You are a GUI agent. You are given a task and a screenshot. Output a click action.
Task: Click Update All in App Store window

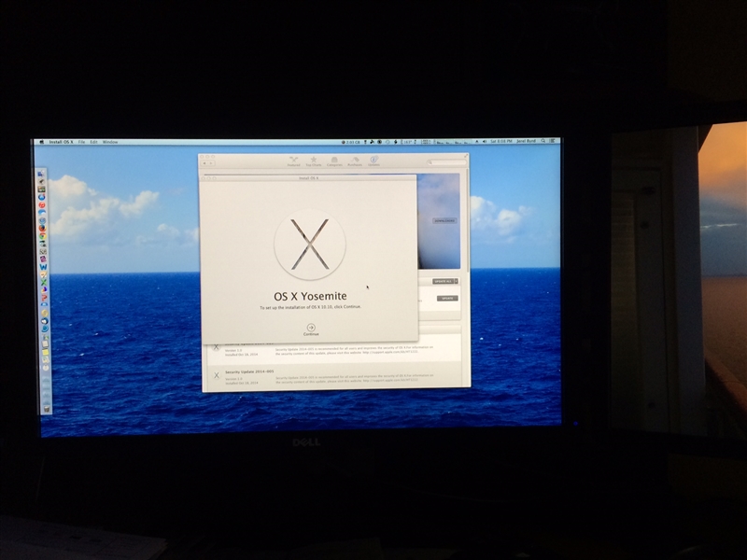(443, 282)
